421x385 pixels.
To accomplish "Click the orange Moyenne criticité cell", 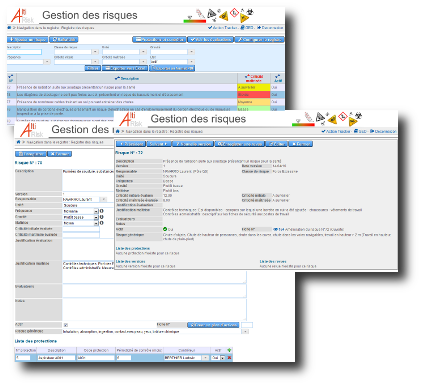I will click(254, 102).
